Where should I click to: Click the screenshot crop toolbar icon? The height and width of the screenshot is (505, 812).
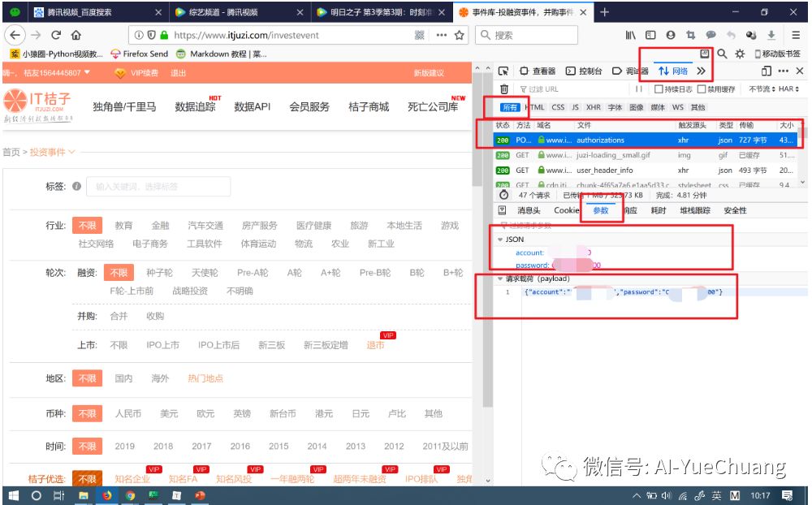click(690, 35)
